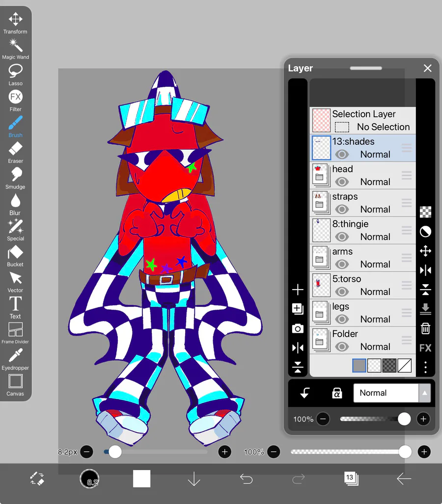Image resolution: width=442 pixels, height=504 pixels.
Task: Toggle the clipping arrow button
Action: pyautogui.click(x=304, y=393)
